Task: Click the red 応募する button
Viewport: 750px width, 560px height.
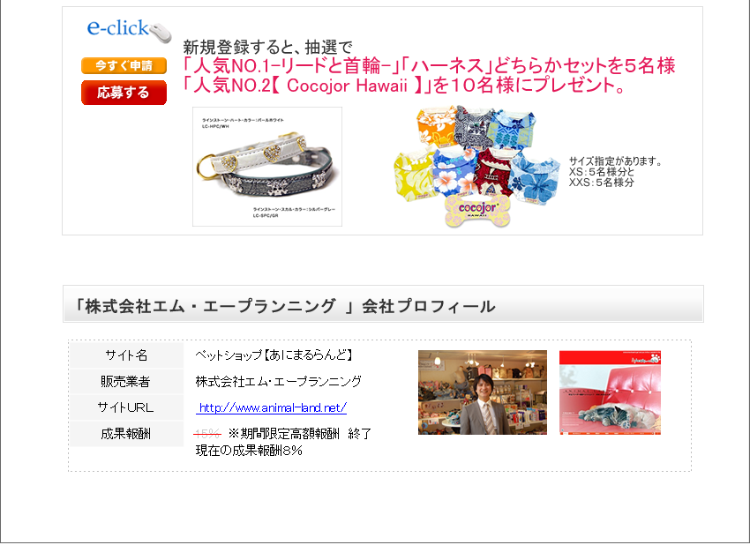Action: click(124, 93)
